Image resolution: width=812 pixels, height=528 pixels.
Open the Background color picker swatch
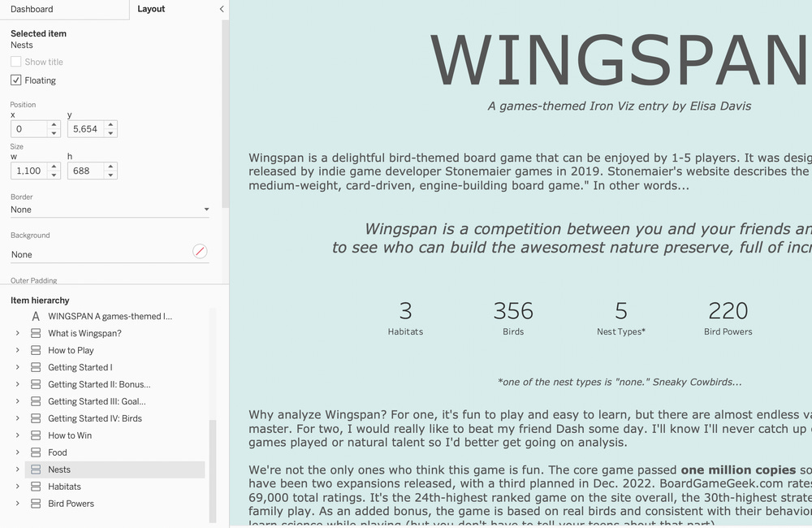click(200, 251)
